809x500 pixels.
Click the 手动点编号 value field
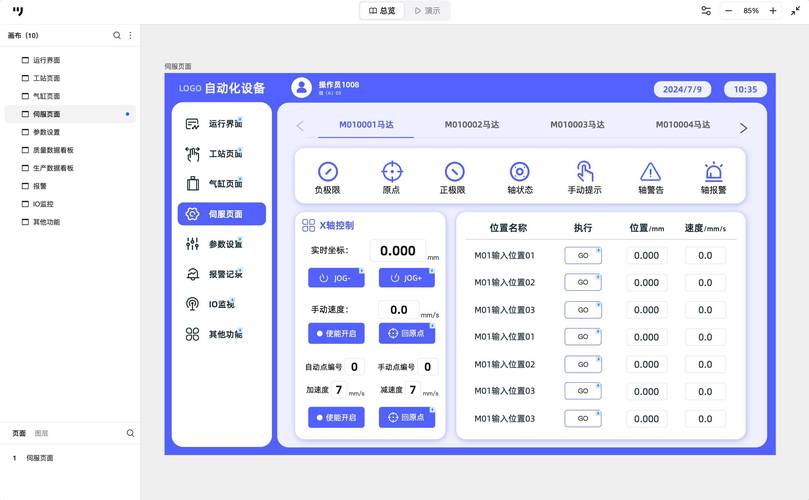coord(428,366)
